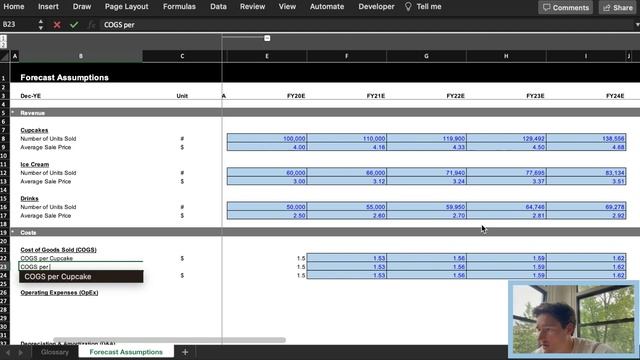640x360 pixels.
Task: Click the Name Box stepper arrows
Action: click(x=40, y=25)
